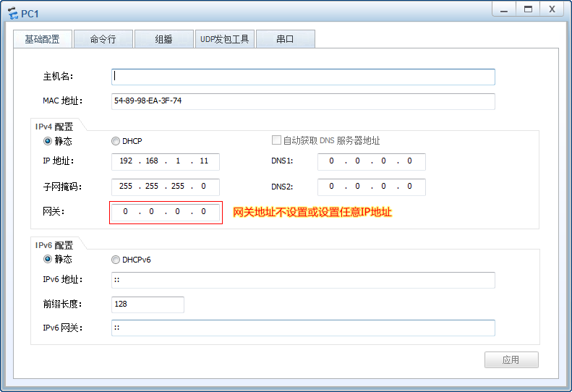
Task: Click the IPv6 地址 input field
Action: click(303, 280)
